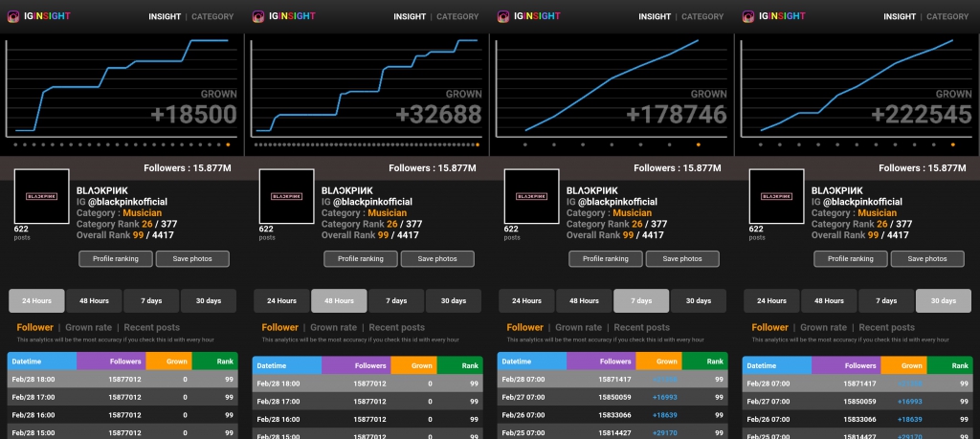The image size is (980, 439).
Task: Select the highlighted 7 days tab in the +178746 panel
Action: (641, 301)
